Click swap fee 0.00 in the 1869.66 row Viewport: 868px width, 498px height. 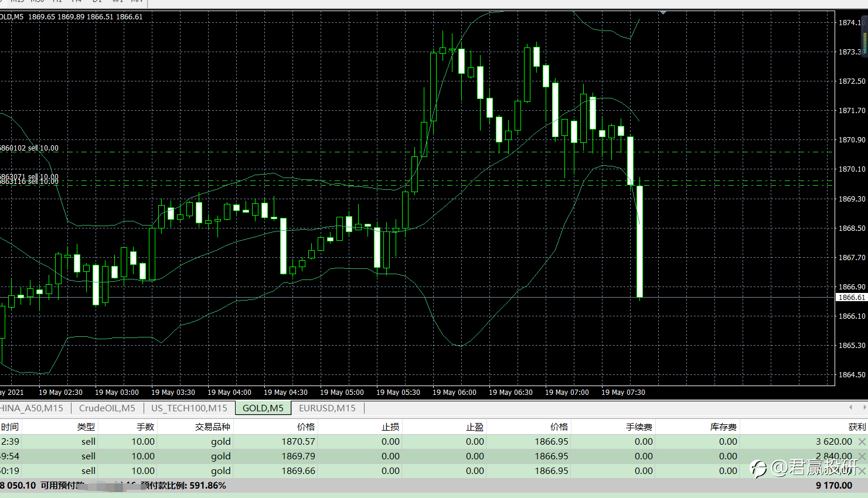pos(728,470)
